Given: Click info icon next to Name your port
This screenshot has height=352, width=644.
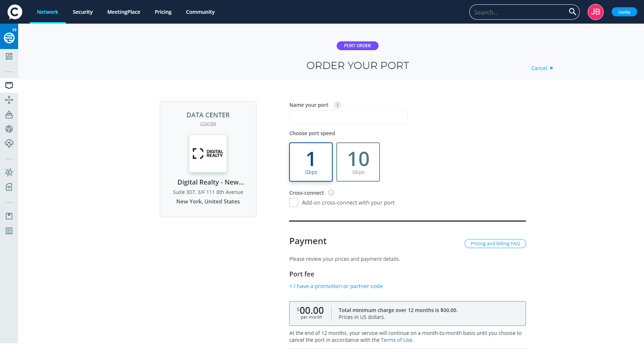Looking at the screenshot, I should (337, 105).
